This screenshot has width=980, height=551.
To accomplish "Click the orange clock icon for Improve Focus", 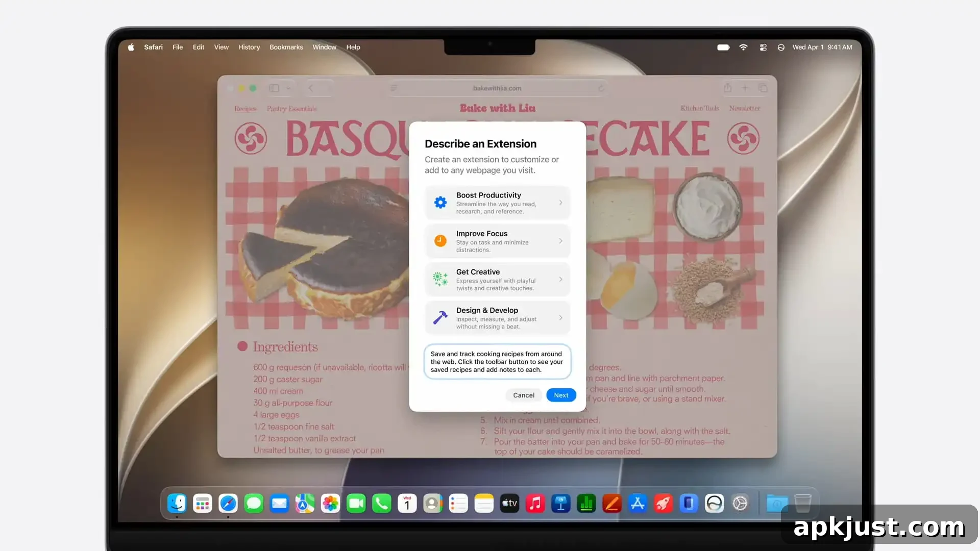I will point(440,241).
